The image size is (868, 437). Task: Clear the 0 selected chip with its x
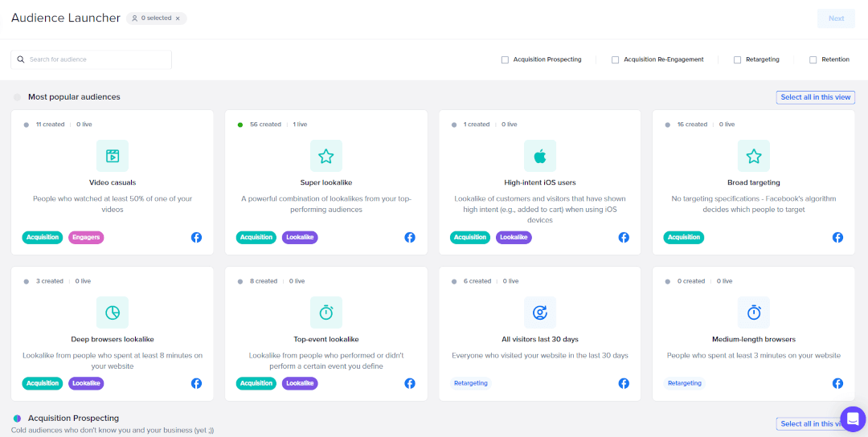[178, 18]
